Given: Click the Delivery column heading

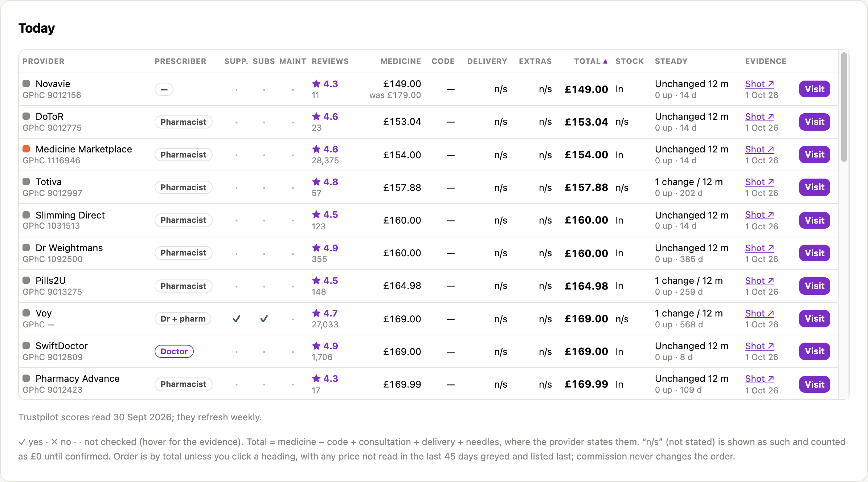Looking at the screenshot, I should (x=487, y=61).
